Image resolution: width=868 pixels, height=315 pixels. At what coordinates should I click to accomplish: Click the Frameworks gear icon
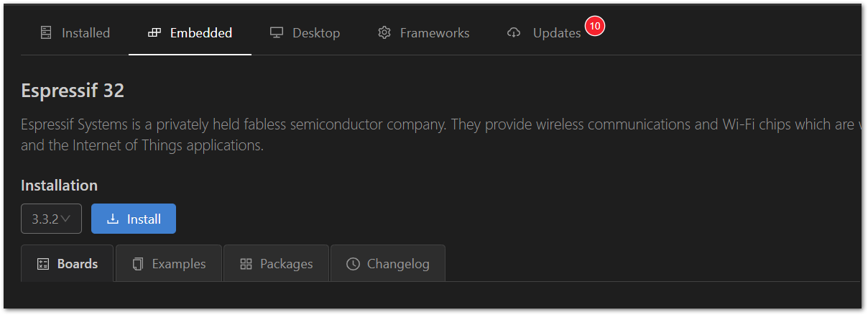(384, 33)
